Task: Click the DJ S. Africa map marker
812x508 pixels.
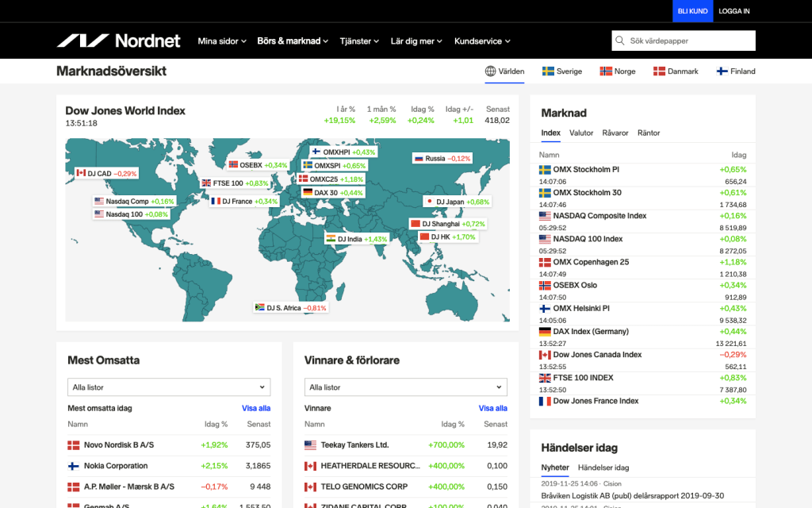Action: (290, 307)
